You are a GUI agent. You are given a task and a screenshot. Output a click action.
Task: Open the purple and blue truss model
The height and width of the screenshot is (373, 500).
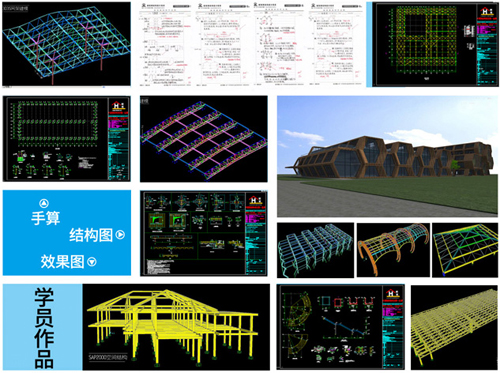pos(204,139)
